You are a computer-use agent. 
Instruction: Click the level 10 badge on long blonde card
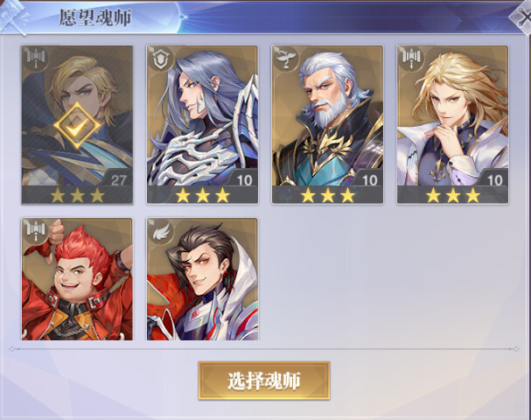click(x=494, y=180)
